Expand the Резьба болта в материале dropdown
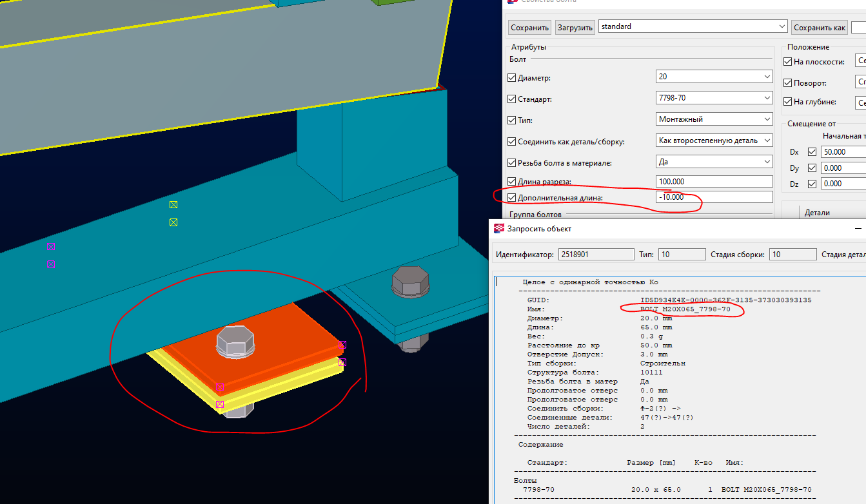Screen dimensions: 866x504 pyautogui.click(x=714, y=161)
